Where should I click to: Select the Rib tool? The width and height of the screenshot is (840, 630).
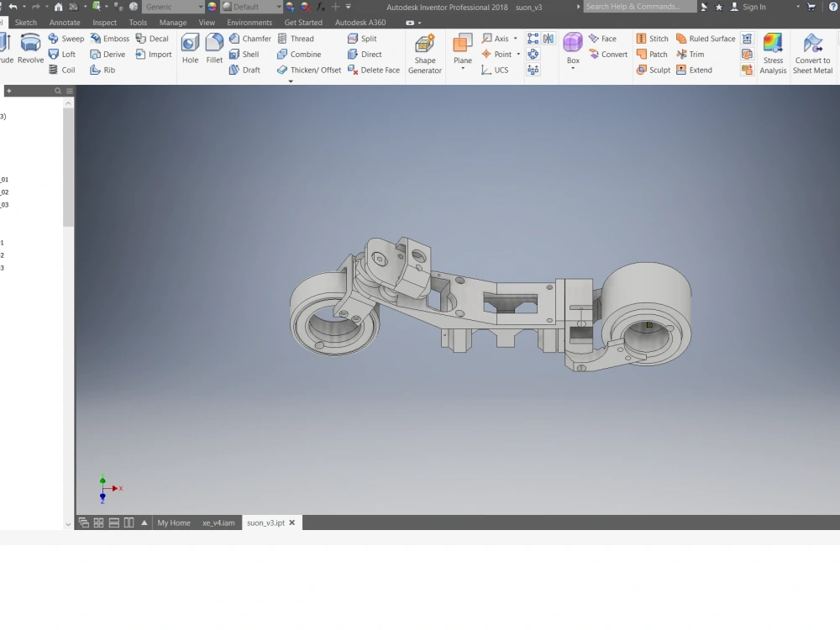(x=102, y=70)
